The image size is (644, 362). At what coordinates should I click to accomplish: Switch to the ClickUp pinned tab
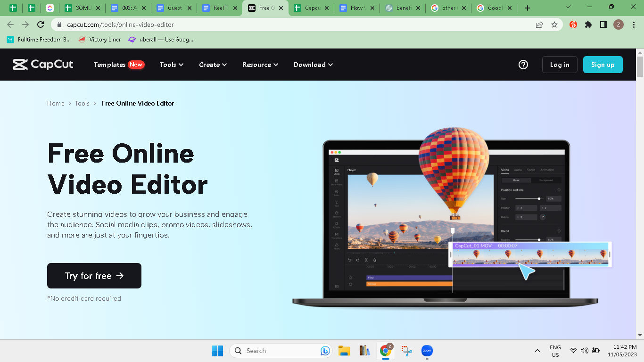(50, 8)
